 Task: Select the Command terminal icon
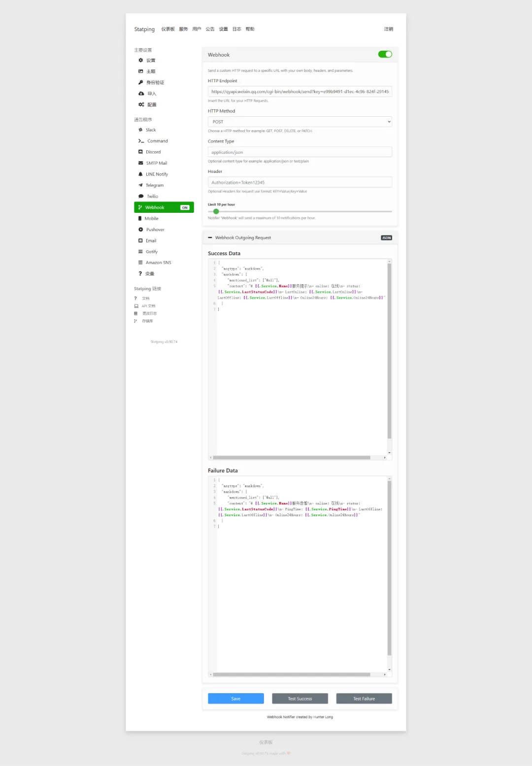coord(141,141)
